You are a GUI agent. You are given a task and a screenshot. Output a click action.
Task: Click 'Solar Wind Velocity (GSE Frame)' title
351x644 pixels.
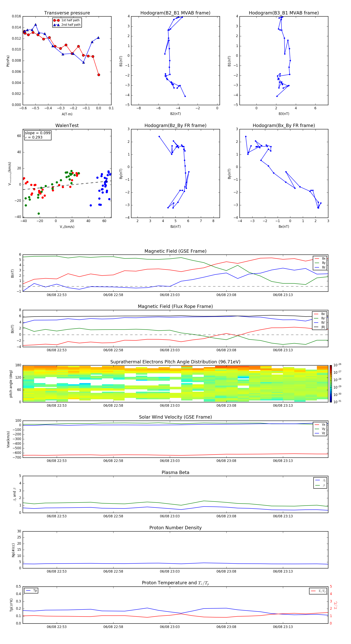click(x=175, y=417)
